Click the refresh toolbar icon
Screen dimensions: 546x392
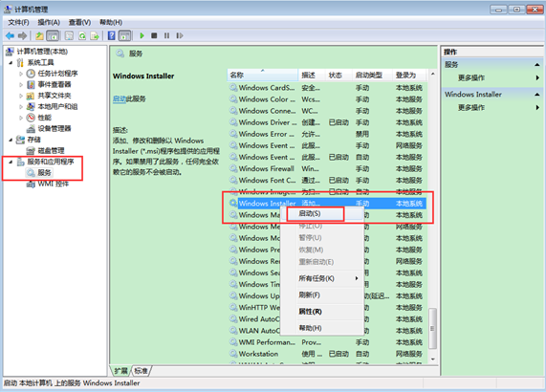click(x=82, y=35)
